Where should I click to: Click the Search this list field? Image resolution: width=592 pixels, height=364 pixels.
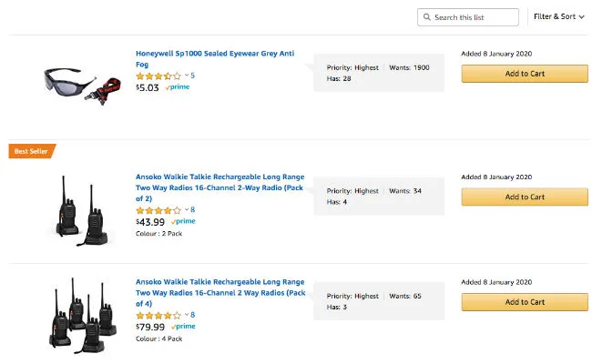click(474, 17)
